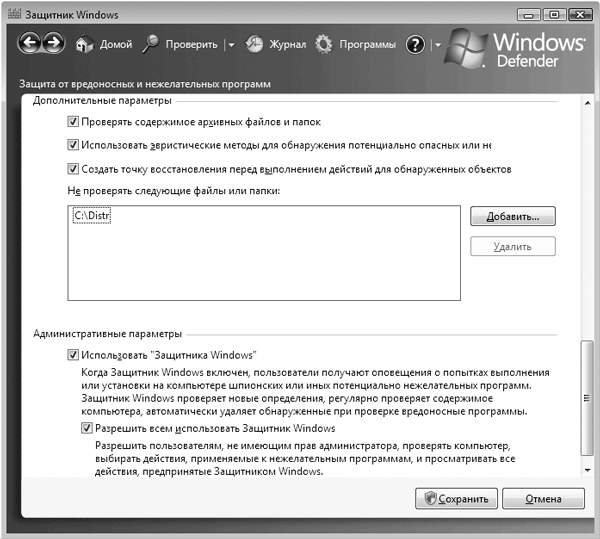The height and width of the screenshot is (539, 600).
Task: Click the Защитник Windows title bar icon
Action: 14,14
